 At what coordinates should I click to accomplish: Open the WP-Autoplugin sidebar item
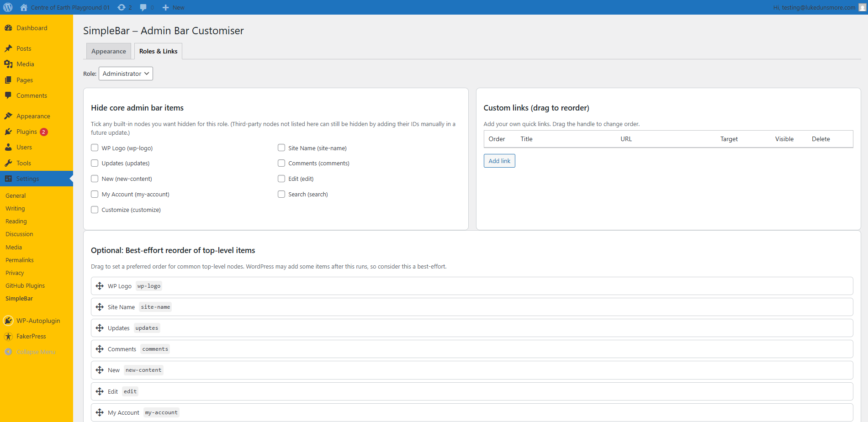[x=37, y=321]
